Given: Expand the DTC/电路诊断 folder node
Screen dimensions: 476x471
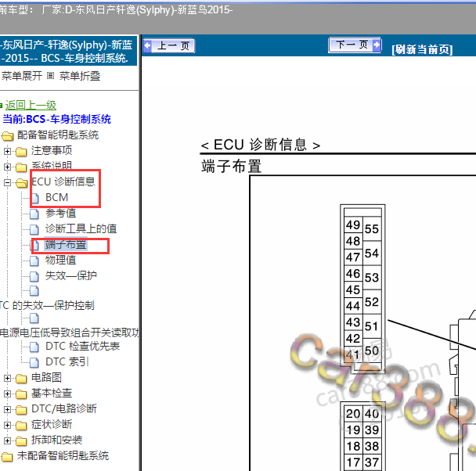Looking at the screenshot, I should 7,409.
